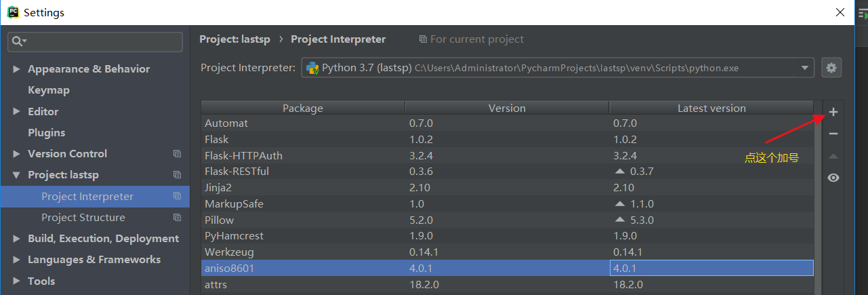Expand the Appearance & Behavior section
The image size is (868, 295).
[x=16, y=69]
